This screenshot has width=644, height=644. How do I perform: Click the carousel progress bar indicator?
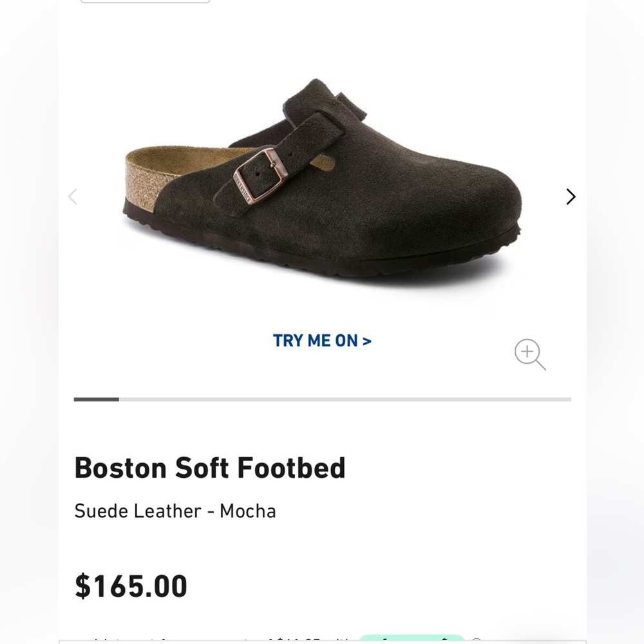tap(322, 397)
